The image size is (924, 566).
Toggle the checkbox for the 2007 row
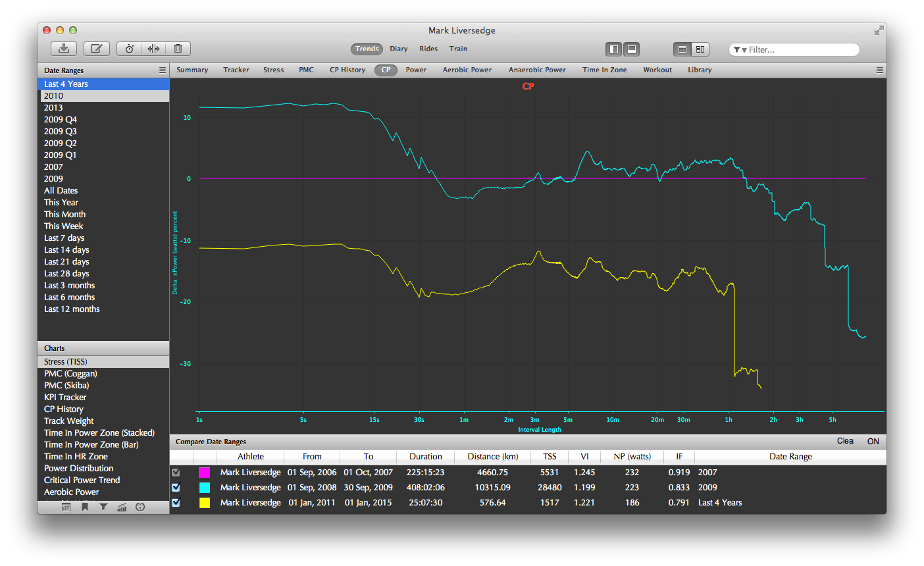click(176, 473)
